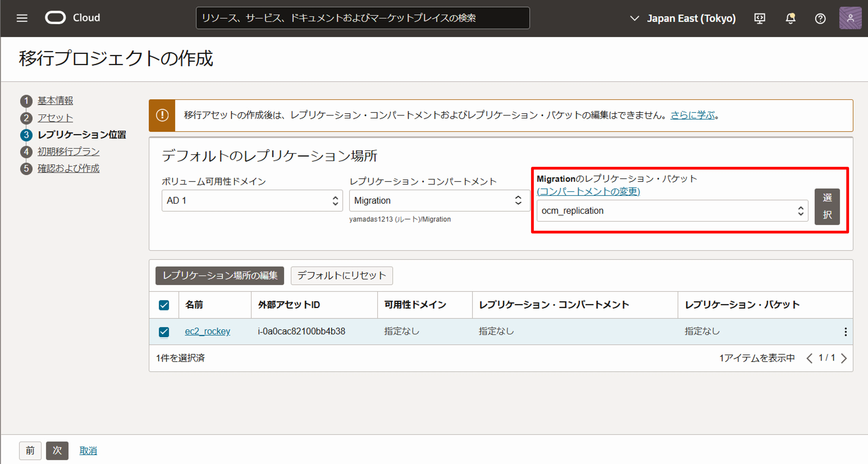Click the デフォルトにリセット button
This screenshot has height=464, width=868.
342,276
